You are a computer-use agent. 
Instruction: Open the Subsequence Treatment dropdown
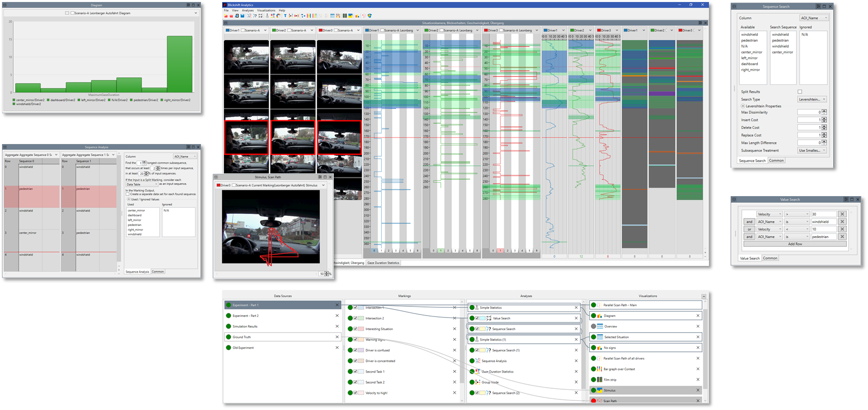click(x=811, y=150)
